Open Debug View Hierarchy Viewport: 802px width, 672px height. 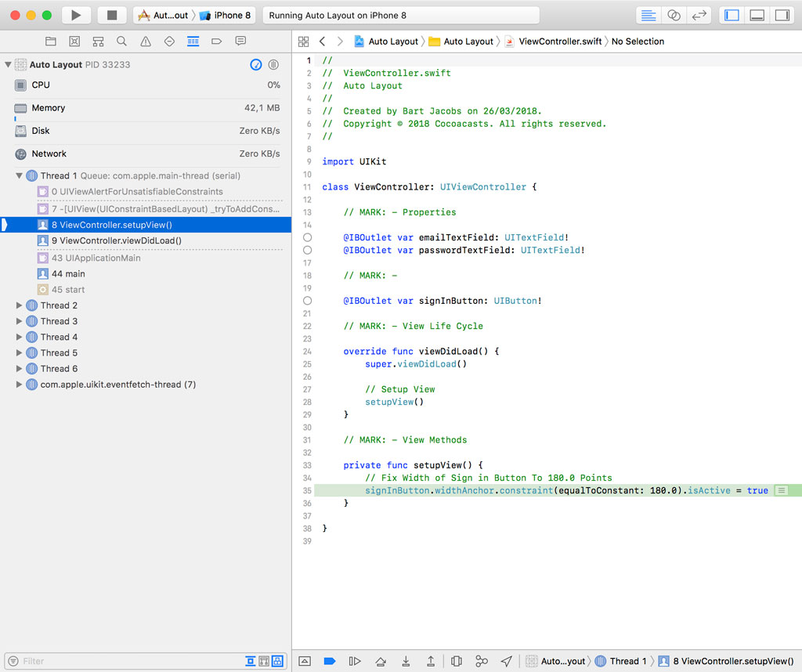456,661
